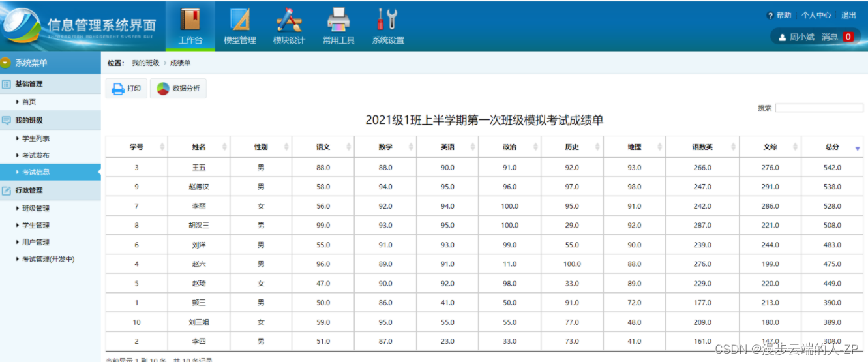Viewport: 868px width, 362px height.
Task: Click the printer icon on 打印 button
Action: [118, 89]
